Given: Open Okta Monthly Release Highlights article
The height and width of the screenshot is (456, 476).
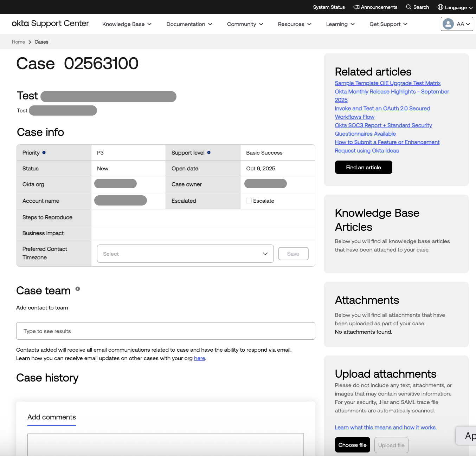Looking at the screenshot, I should click(x=392, y=96).
